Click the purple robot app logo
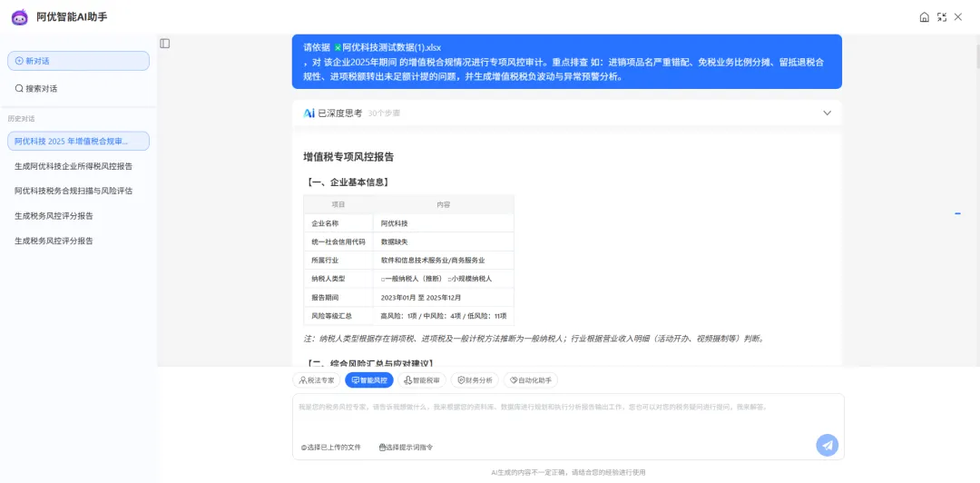The width and height of the screenshot is (980, 483). 19,17
